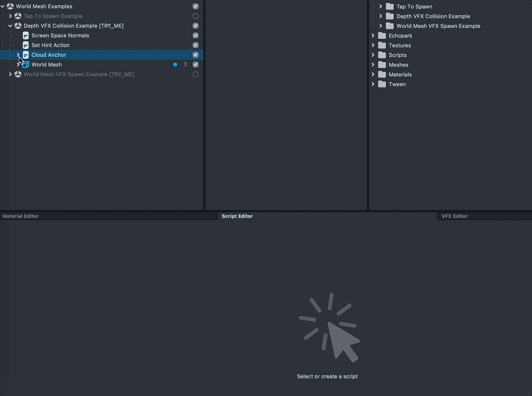Click the Textures folder icon
532x396 pixels.
coord(382,45)
